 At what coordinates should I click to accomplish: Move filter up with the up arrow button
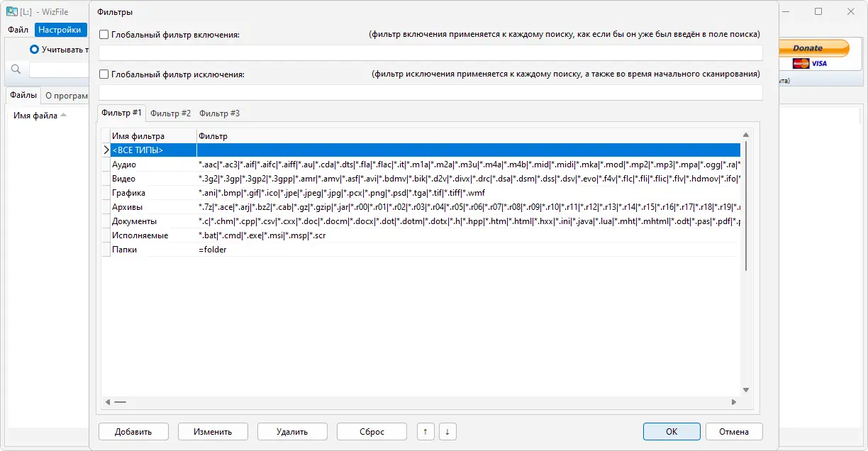[425, 431]
